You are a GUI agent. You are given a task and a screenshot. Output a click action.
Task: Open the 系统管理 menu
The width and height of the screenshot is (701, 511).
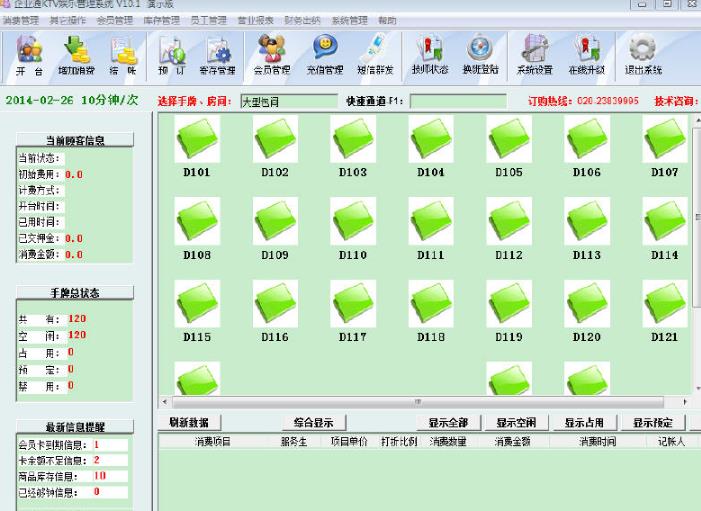pyautogui.click(x=349, y=21)
